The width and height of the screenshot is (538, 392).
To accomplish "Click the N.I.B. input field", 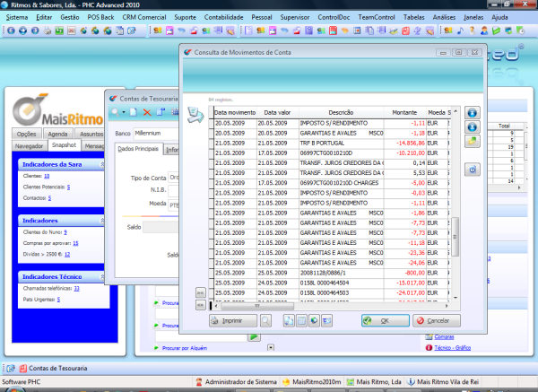I will pyautogui.click(x=173, y=190).
